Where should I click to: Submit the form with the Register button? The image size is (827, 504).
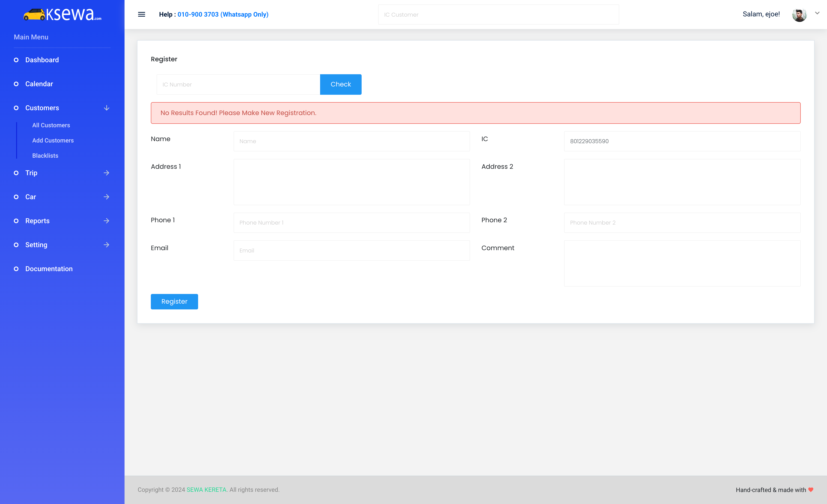coord(174,302)
